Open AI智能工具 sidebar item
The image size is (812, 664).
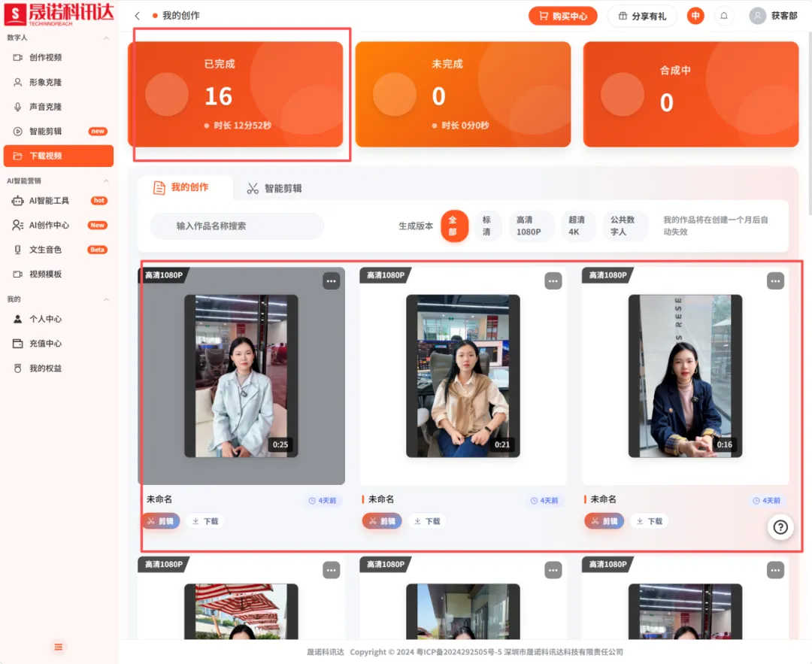coord(58,201)
